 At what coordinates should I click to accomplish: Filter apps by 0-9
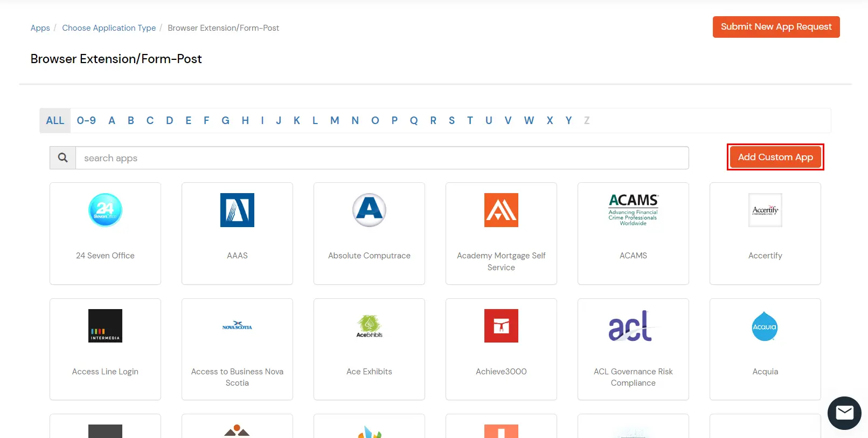click(86, 120)
